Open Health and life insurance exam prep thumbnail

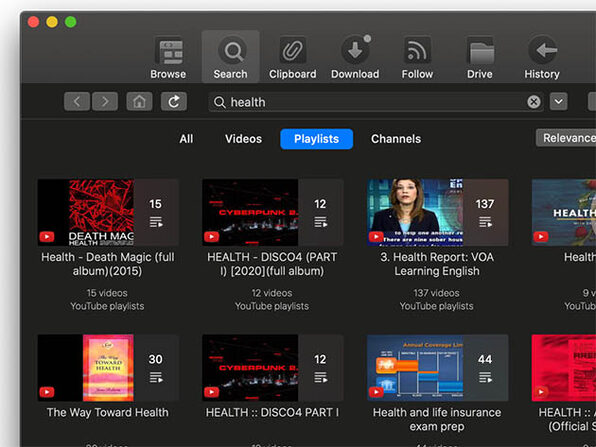tap(437, 368)
